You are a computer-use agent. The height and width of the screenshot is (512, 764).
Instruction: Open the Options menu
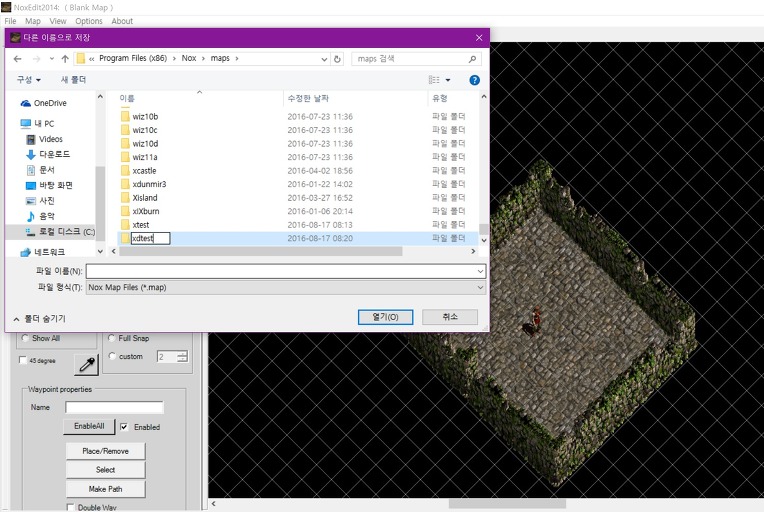tap(89, 21)
